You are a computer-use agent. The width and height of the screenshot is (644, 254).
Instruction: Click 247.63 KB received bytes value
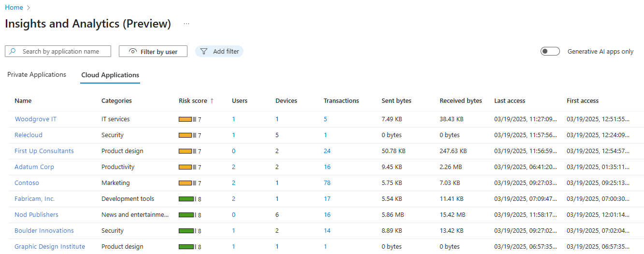click(453, 151)
